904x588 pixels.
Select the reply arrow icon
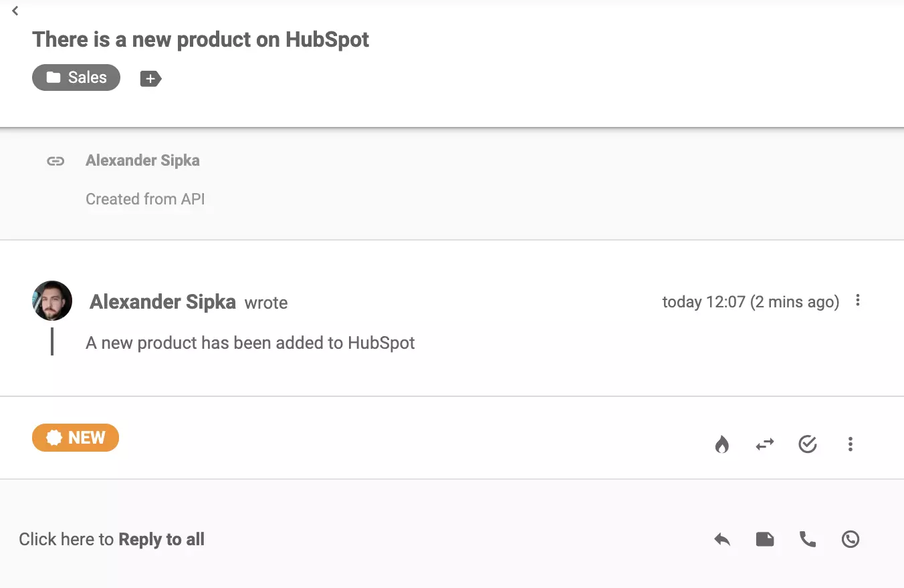(722, 539)
